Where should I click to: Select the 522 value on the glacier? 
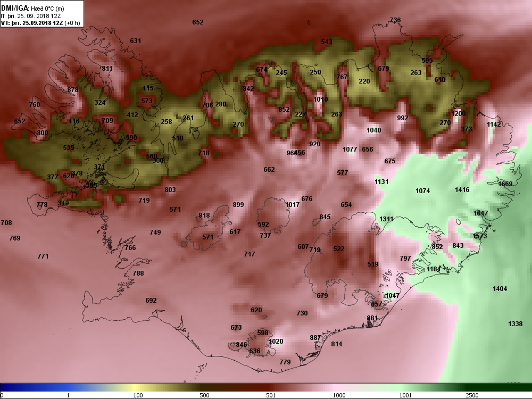tap(339, 248)
